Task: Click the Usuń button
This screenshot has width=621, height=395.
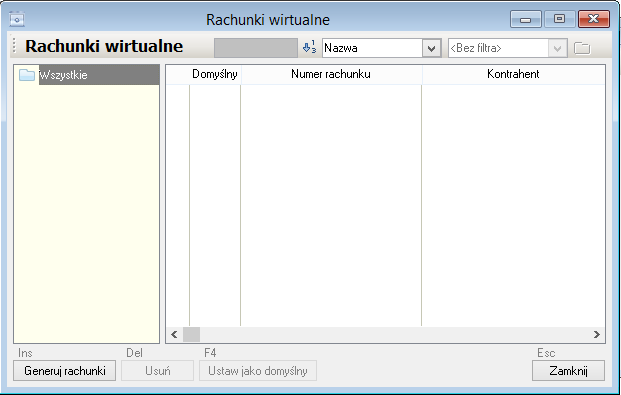Action: pyautogui.click(x=158, y=371)
